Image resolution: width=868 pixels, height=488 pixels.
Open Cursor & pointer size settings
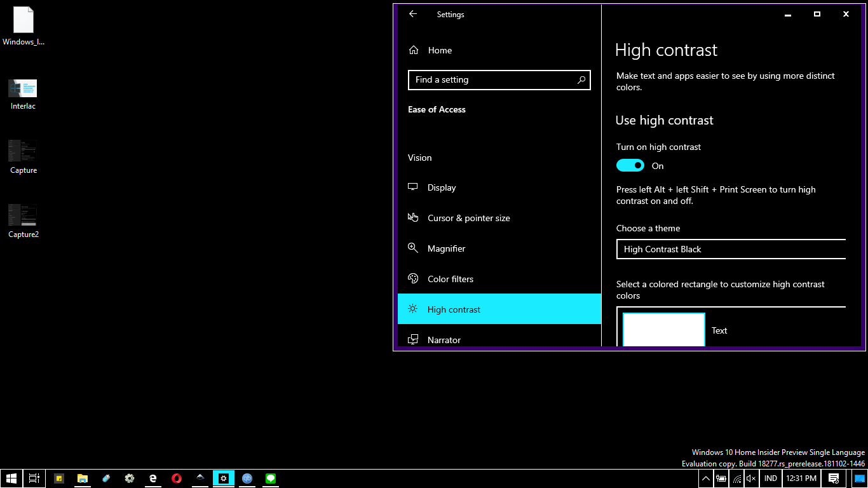point(468,218)
